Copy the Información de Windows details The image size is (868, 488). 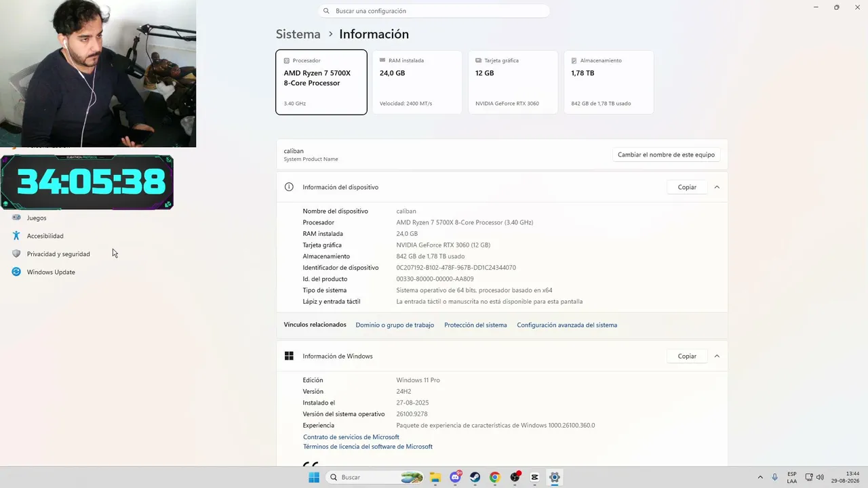[687, 357]
